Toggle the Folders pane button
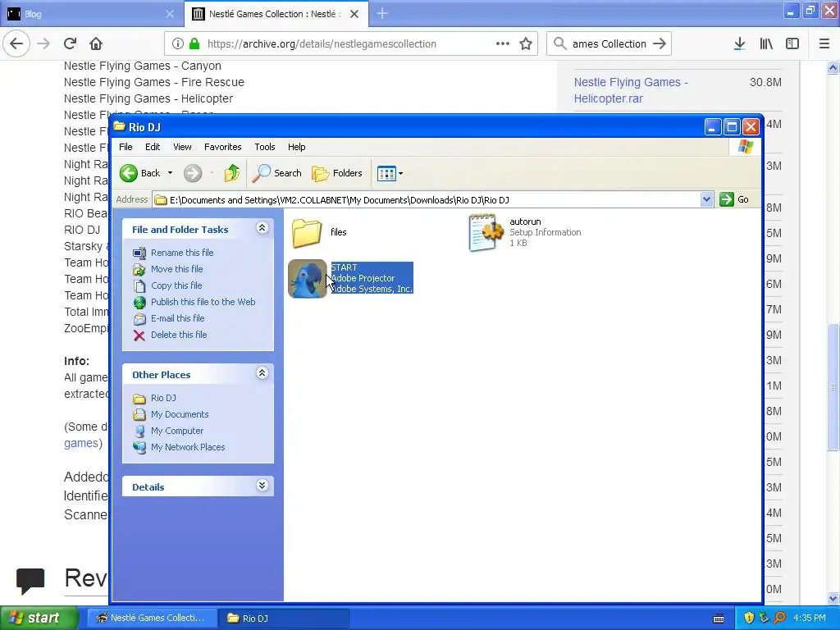Viewport: 840px width, 630px height. click(337, 173)
